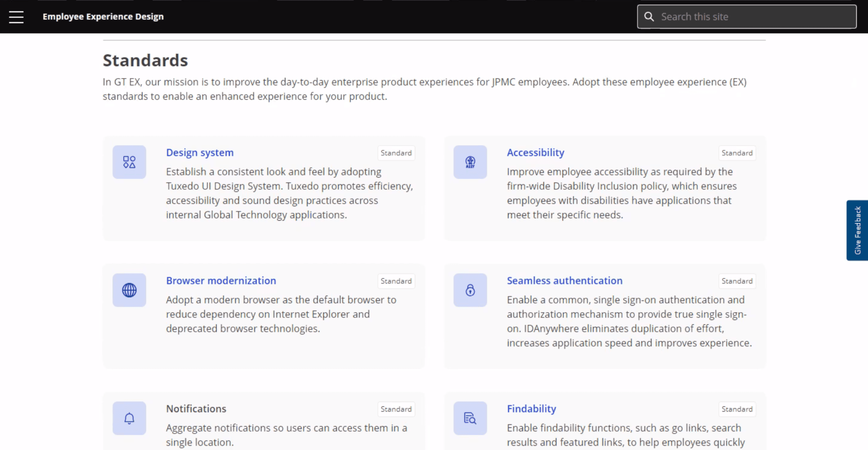Click the Notifications card title
Screen dimensions: 868x450
(196, 408)
